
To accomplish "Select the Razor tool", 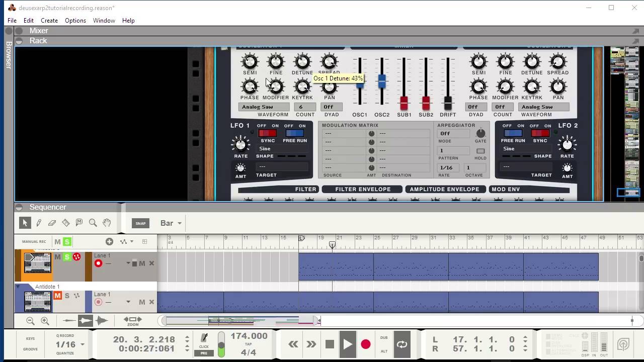I will pyautogui.click(x=65, y=223).
